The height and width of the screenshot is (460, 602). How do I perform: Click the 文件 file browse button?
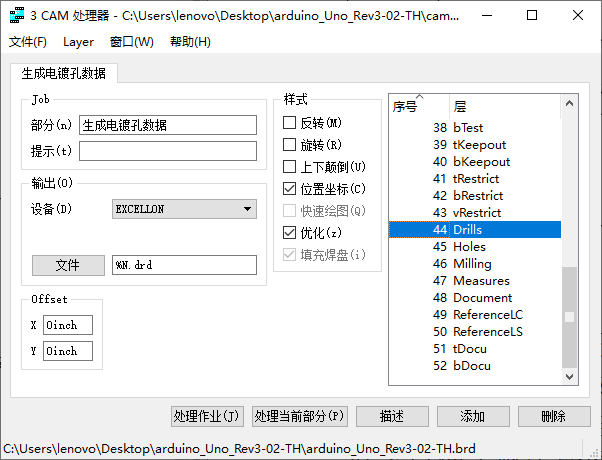tap(68, 265)
